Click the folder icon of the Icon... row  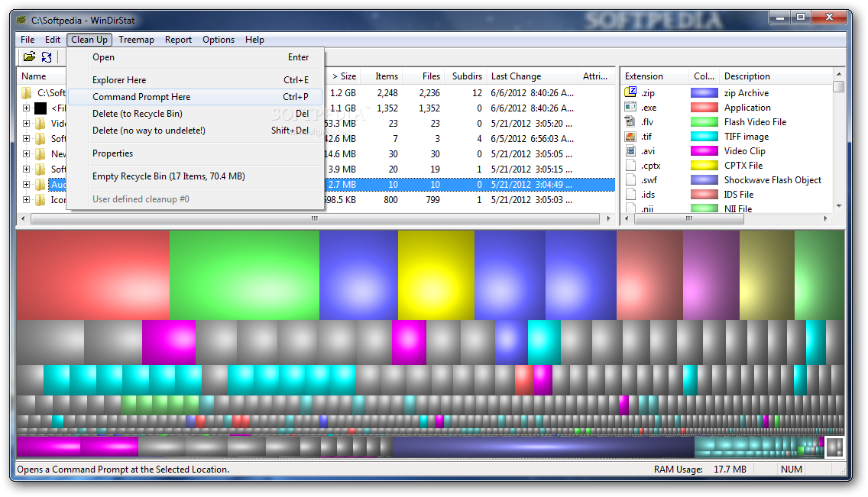[x=40, y=199]
